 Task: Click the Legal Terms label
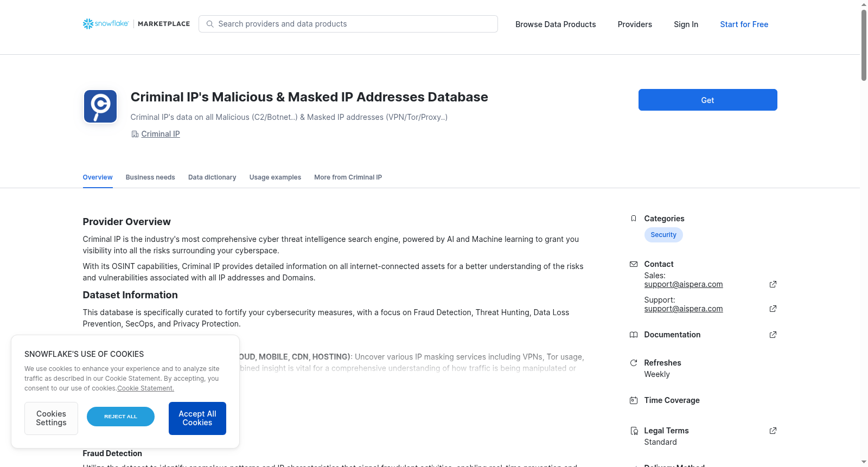666,431
